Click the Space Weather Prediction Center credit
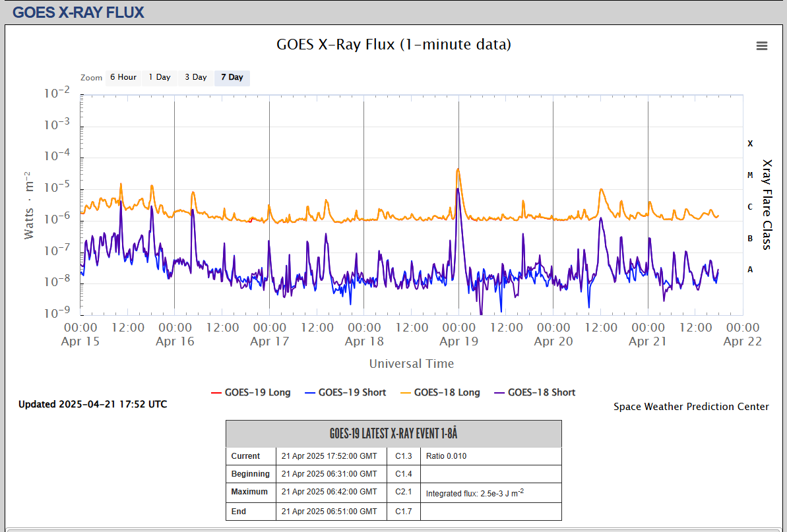This screenshot has height=532, width=787. pyautogui.click(x=691, y=407)
